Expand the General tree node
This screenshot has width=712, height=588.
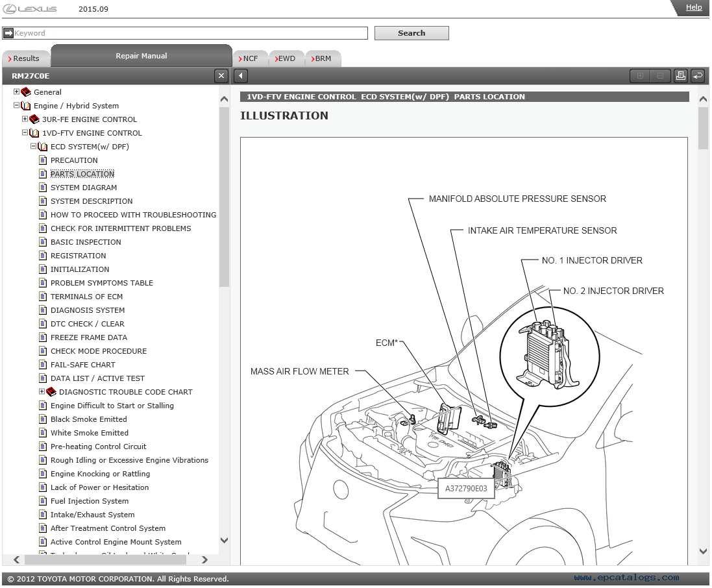[16, 92]
